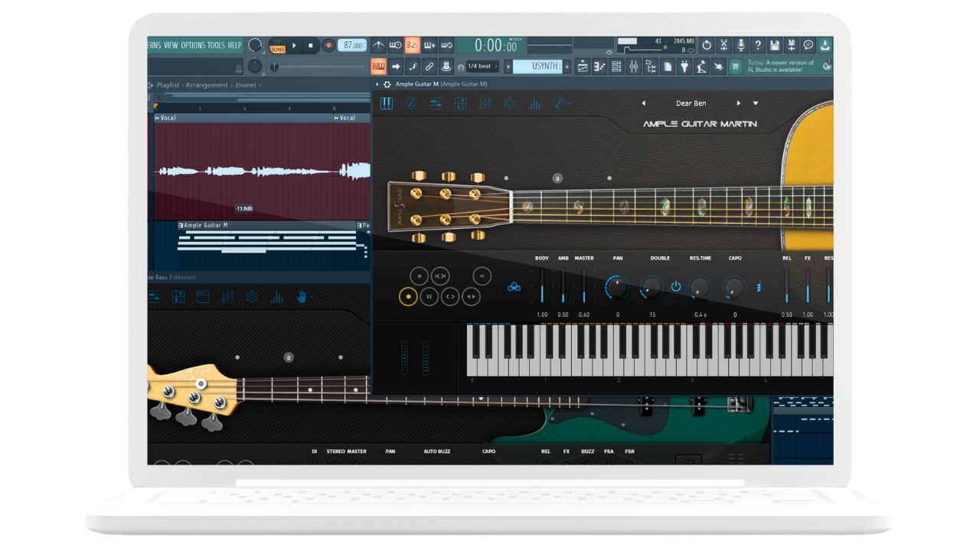The height and width of the screenshot is (551, 980).
Task: Click the record button in FL Studio transport
Action: (x=328, y=46)
